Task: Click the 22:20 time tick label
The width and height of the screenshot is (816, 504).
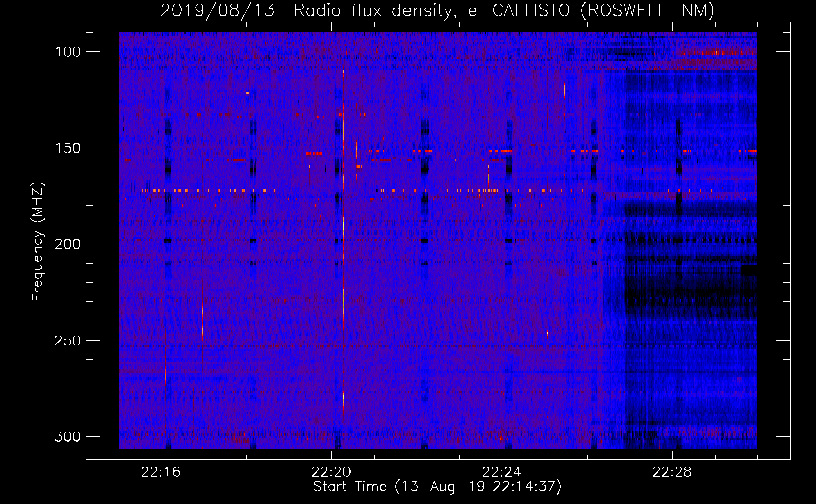Action: (x=331, y=472)
